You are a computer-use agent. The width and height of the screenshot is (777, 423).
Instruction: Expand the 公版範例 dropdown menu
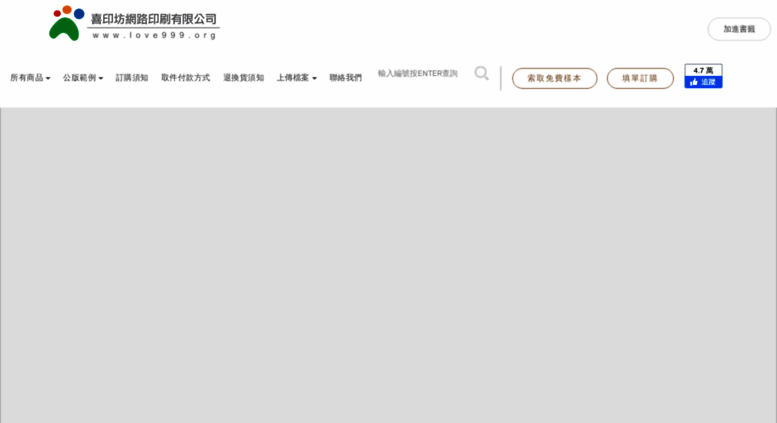(x=83, y=78)
